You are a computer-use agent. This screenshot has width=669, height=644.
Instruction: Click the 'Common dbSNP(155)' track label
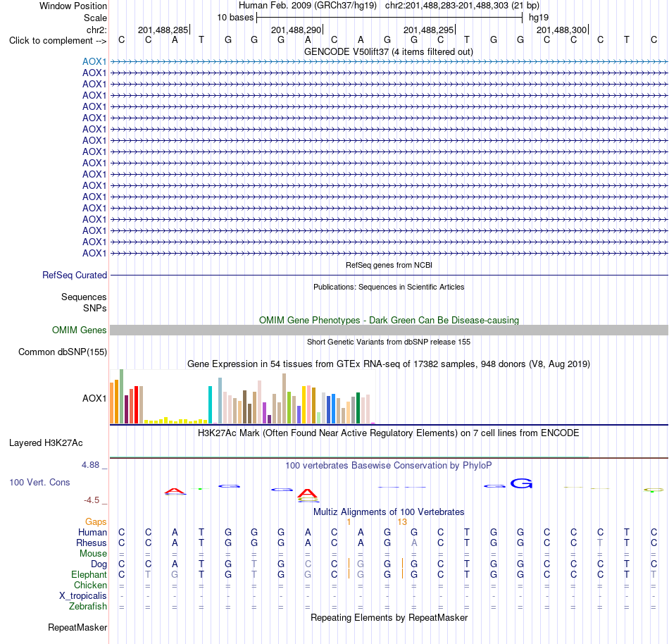tap(62, 352)
